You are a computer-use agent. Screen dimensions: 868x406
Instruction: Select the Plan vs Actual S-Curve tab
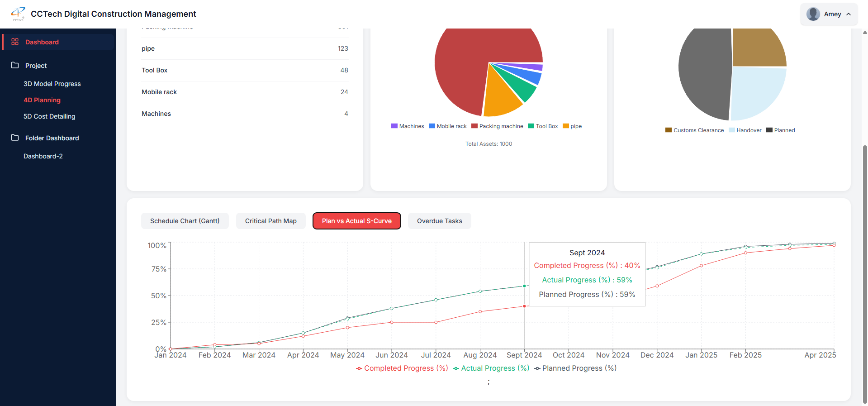356,221
